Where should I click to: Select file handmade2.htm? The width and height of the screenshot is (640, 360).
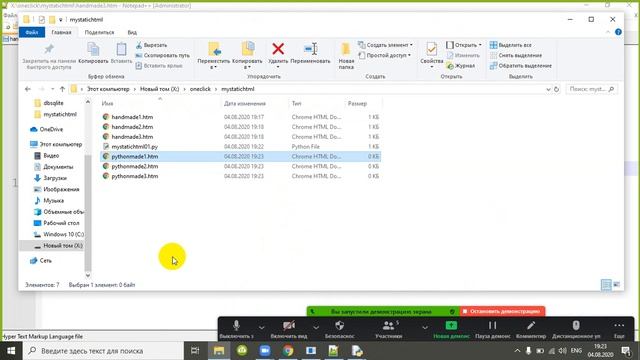(132, 127)
